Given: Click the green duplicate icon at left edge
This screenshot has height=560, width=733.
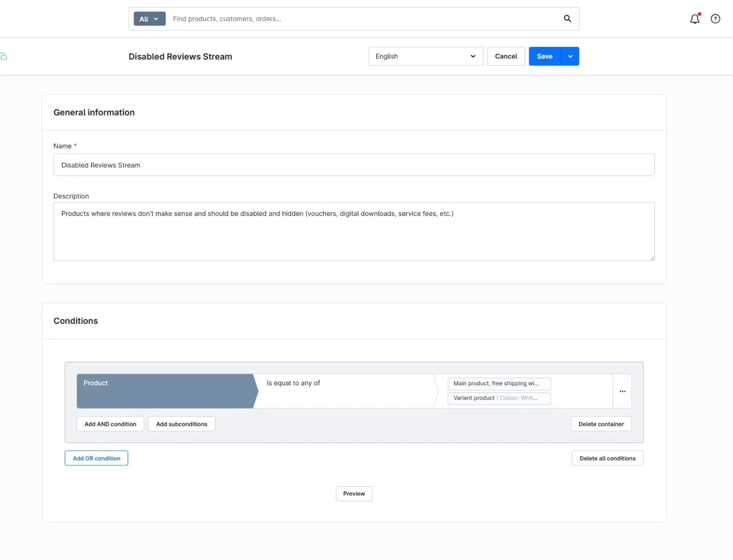Looking at the screenshot, I should [3, 56].
